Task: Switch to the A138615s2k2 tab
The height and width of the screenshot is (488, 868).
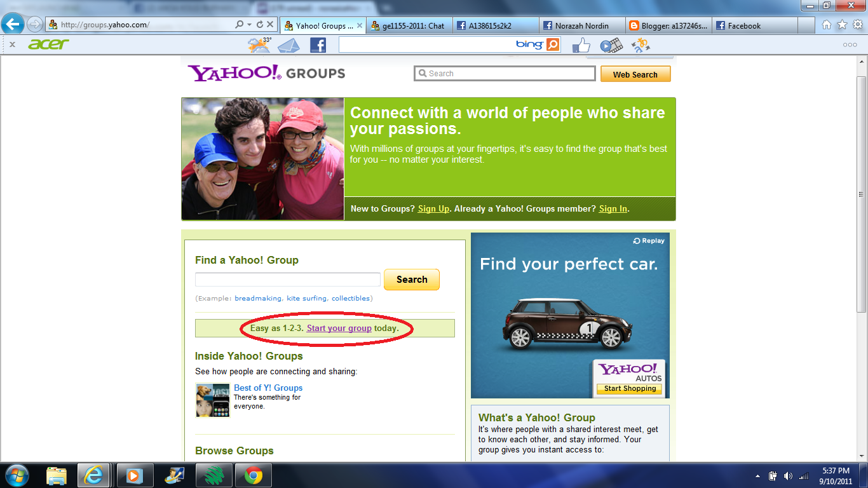Action: 496,25
